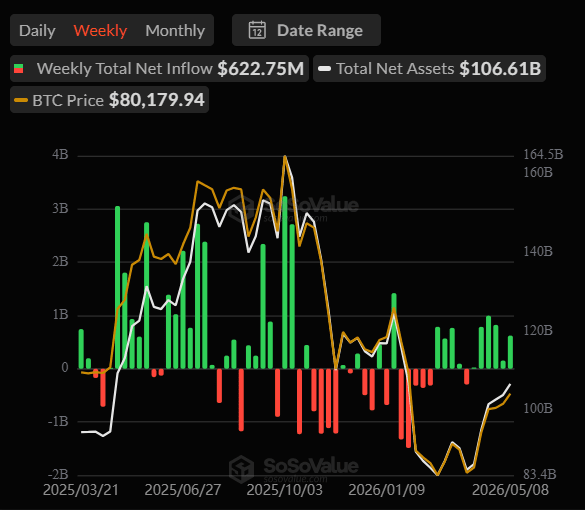Click the 0 left axis label
This screenshot has width=585, height=510.
click(x=65, y=367)
